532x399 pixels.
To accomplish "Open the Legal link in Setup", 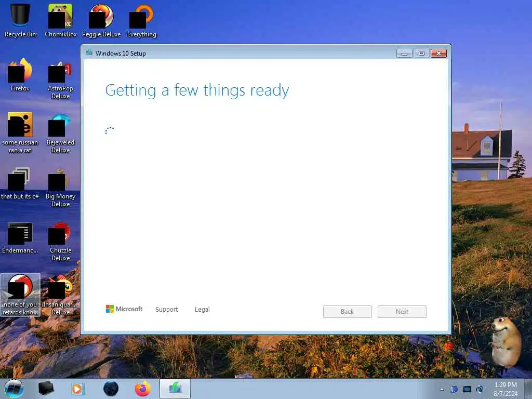I will pyautogui.click(x=202, y=310).
